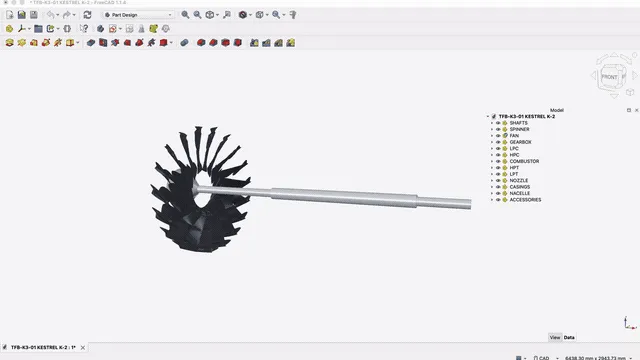Select COMBUSTOR in the model tree

524,161
